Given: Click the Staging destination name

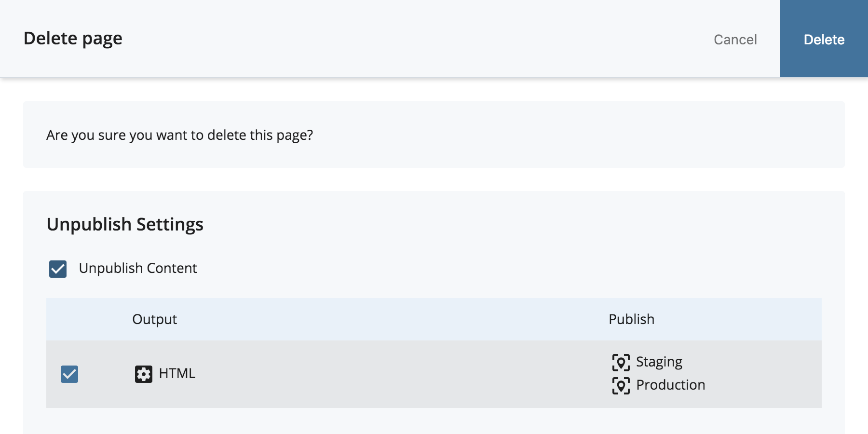Looking at the screenshot, I should point(659,362).
